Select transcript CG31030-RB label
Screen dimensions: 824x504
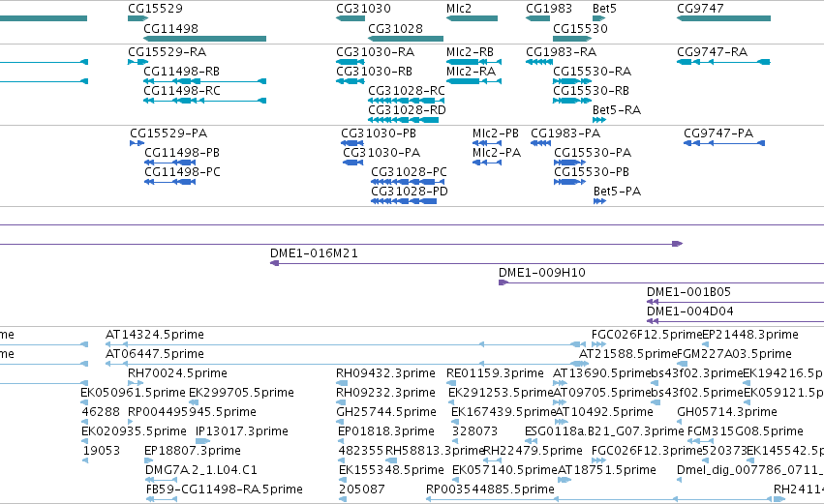[374, 72]
